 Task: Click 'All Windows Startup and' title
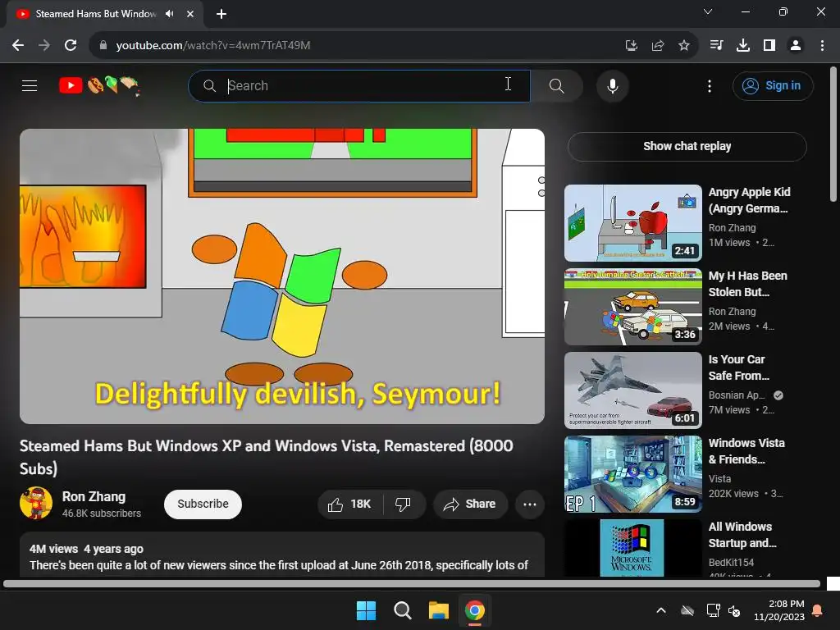[x=742, y=535]
